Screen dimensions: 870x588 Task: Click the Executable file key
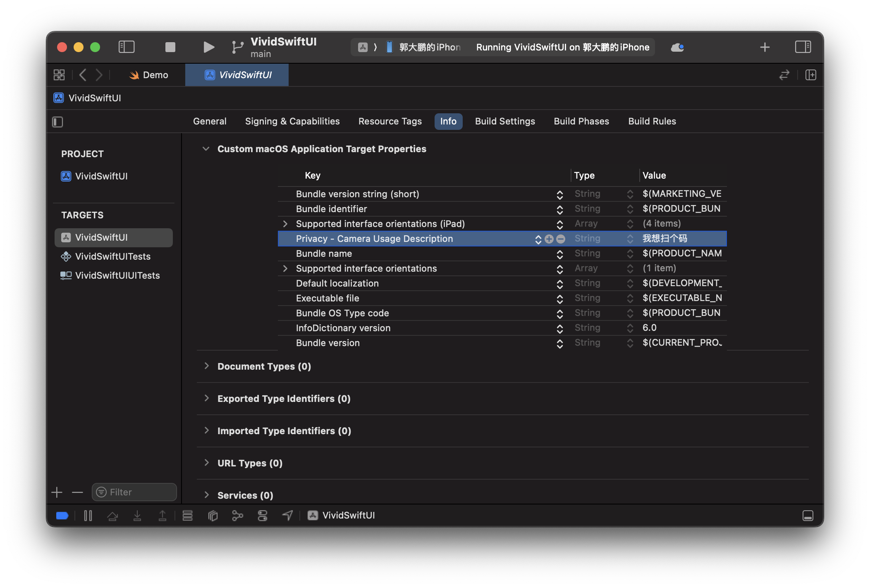(327, 298)
